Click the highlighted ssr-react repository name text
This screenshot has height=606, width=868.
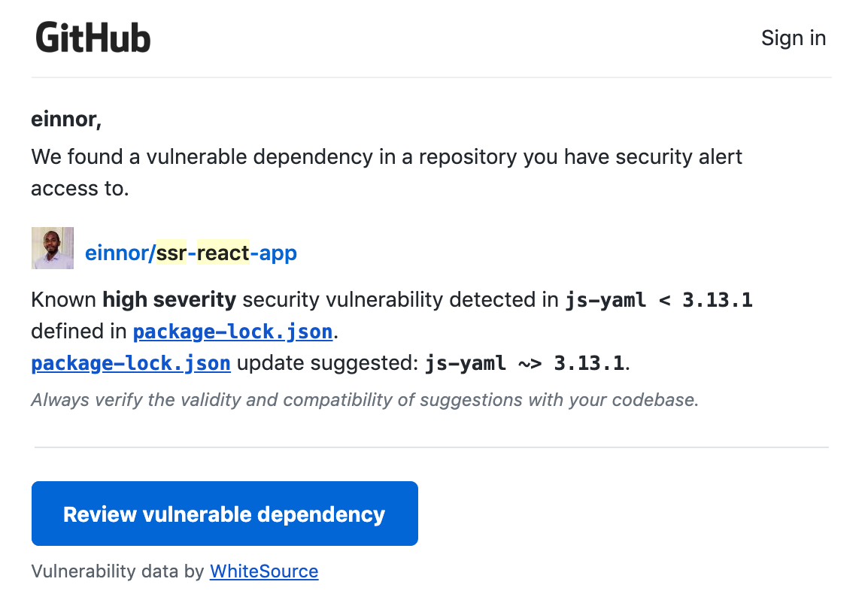[x=203, y=253]
